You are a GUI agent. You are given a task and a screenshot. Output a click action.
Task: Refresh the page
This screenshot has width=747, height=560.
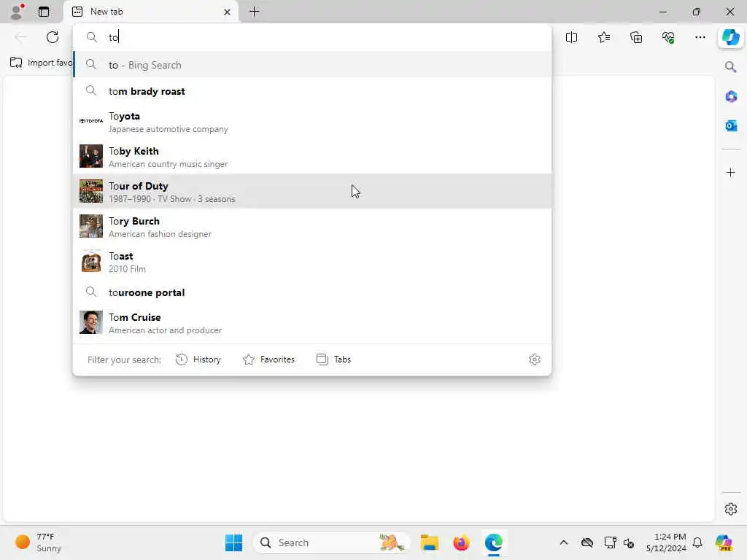[53, 37]
